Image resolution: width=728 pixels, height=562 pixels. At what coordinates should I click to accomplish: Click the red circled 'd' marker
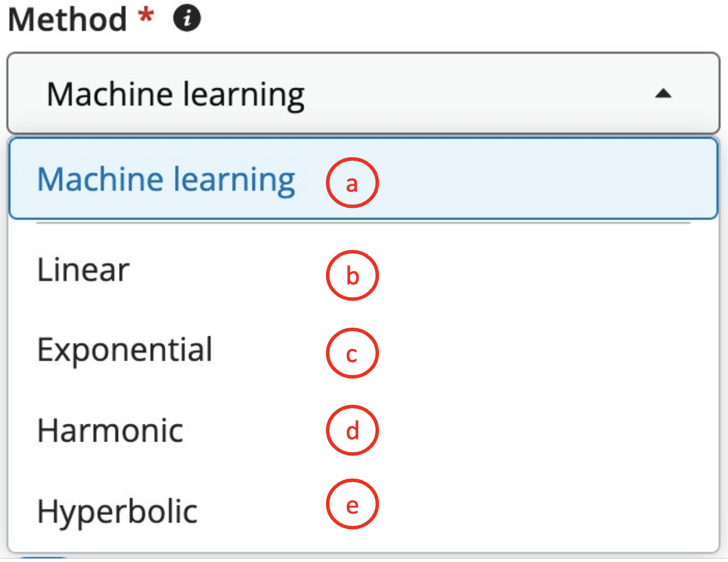tap(352, 431)
